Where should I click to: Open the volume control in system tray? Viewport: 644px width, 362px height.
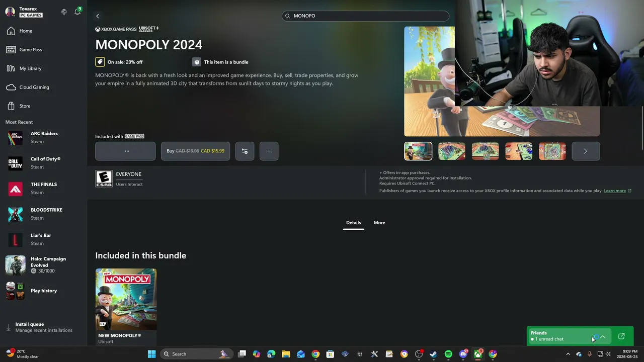pos(608,354)
